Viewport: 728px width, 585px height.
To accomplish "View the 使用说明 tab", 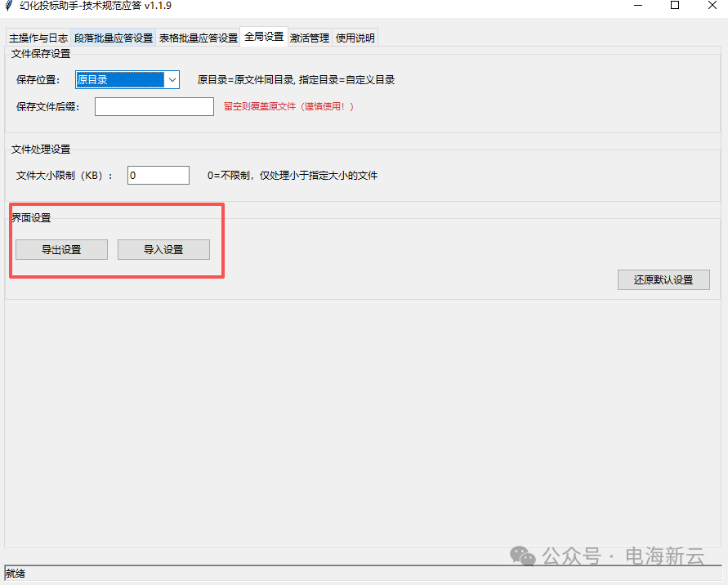I will (x=355, y=38).
